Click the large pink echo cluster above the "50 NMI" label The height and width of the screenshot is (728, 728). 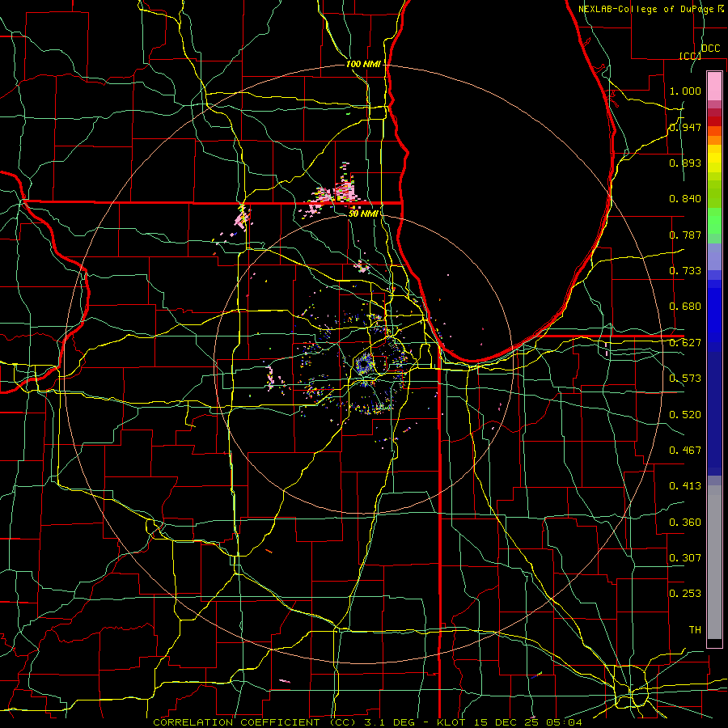coord(345,189)
